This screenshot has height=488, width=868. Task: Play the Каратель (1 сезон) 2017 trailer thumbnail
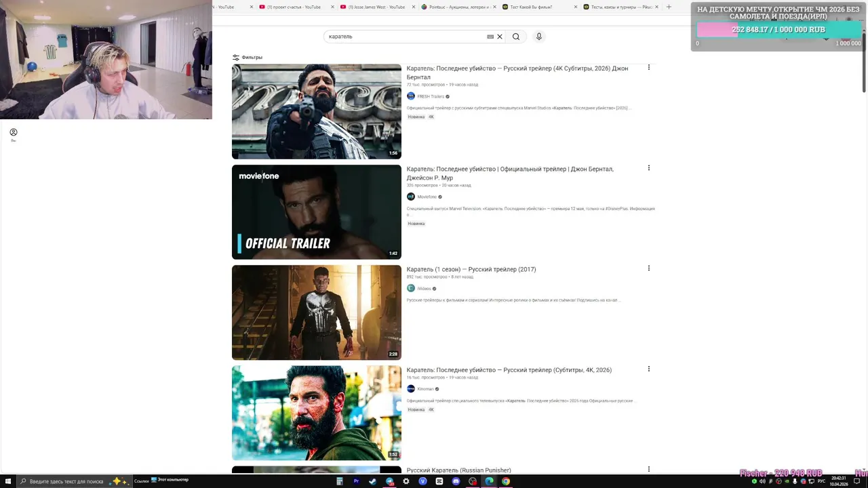click(x=317, y=312)
